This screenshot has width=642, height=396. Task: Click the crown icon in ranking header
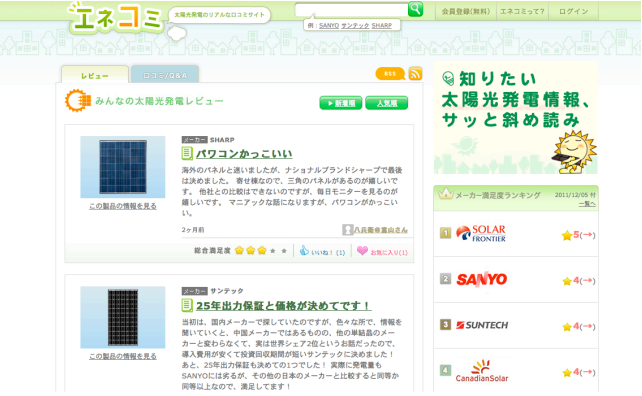pos(445,193)
